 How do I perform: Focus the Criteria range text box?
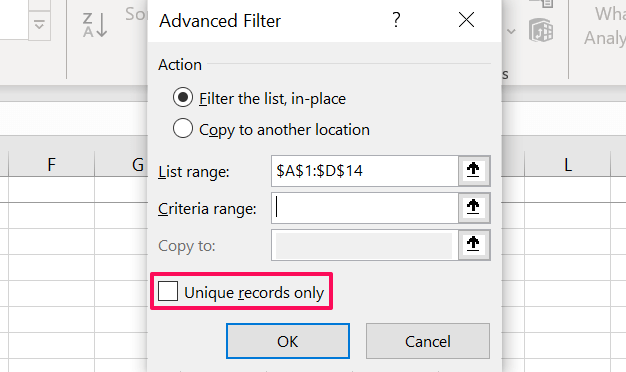tap(365, 208)
